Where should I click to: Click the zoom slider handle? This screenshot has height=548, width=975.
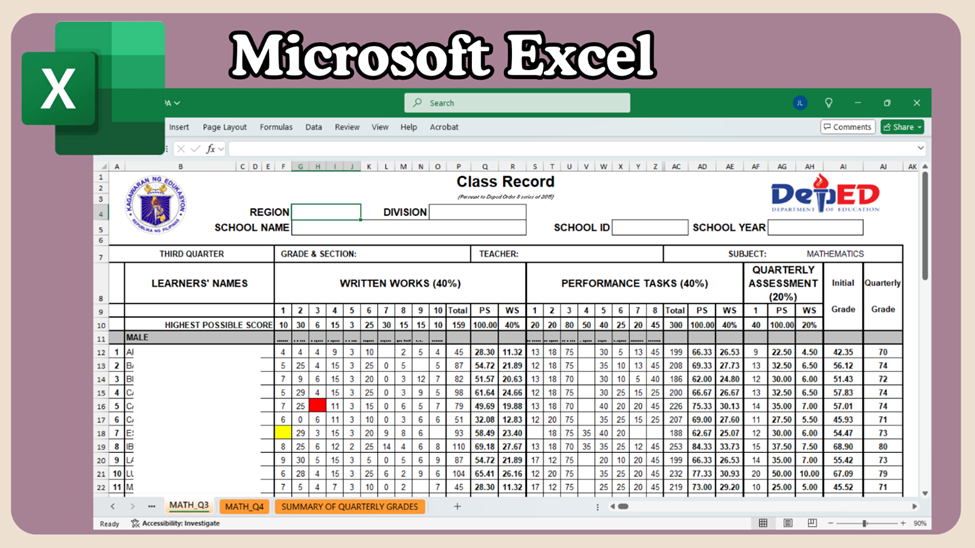[x=865, y=523]
